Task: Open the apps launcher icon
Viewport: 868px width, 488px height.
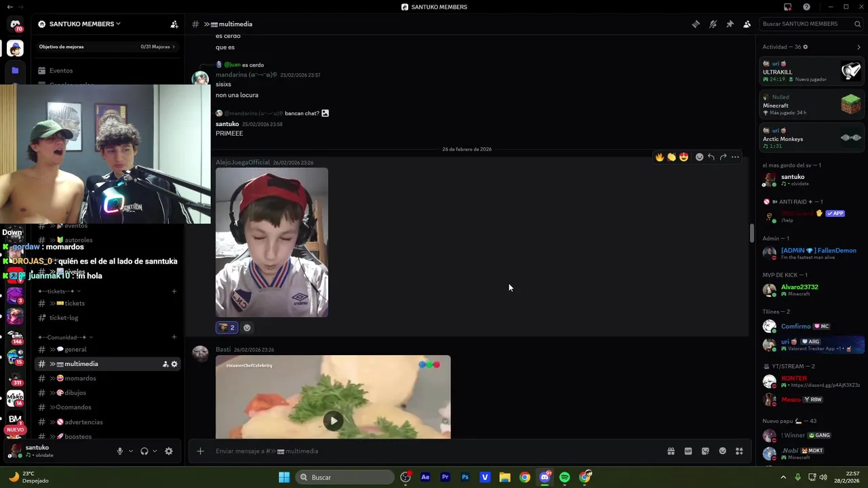Action: [739, 451]
